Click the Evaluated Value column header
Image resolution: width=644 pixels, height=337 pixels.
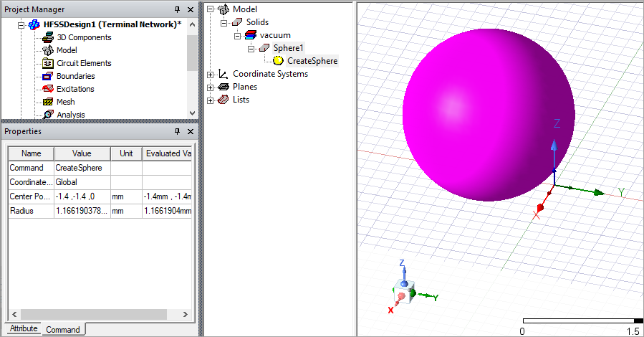[167, 153]
